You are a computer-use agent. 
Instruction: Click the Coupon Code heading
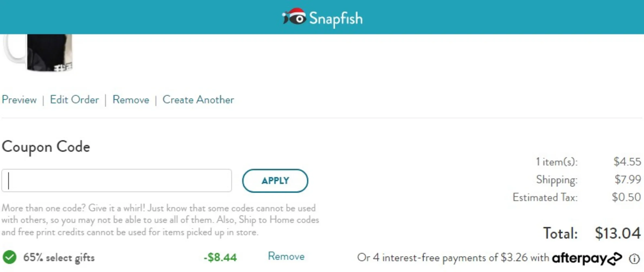click(46, 147)
